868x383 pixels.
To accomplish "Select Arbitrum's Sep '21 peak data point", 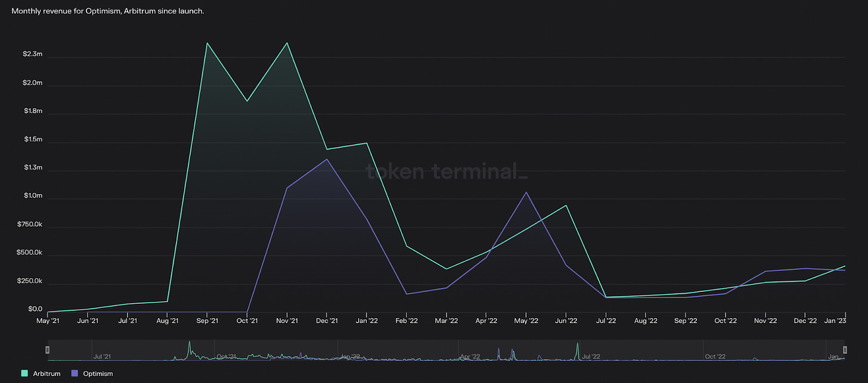I will 207,43.
